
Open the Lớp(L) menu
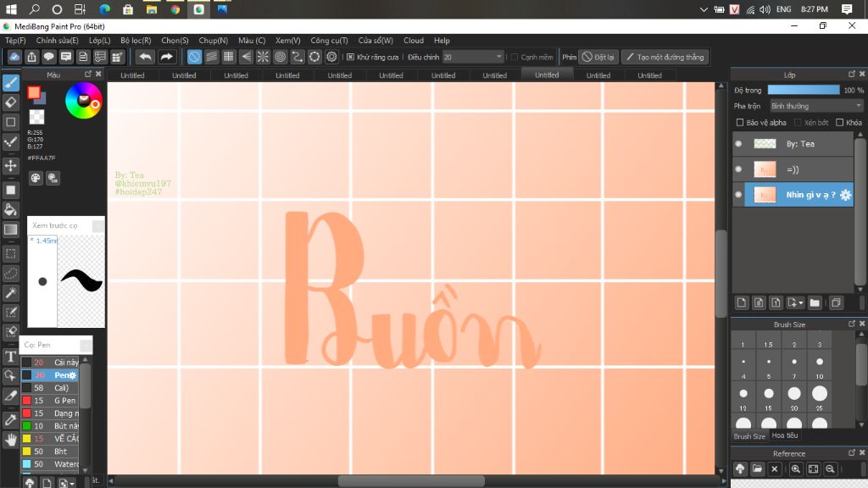[100, 41]
